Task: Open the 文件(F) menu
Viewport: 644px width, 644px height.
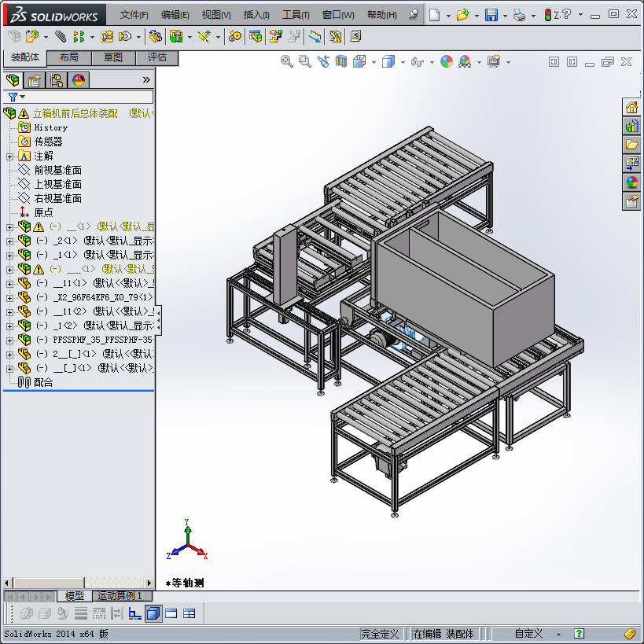Action: pos(134,15)
